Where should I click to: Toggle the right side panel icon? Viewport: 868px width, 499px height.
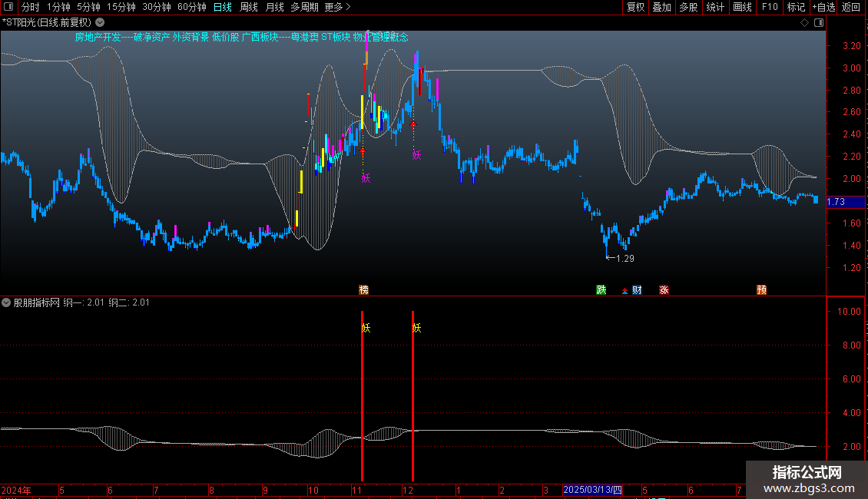(819, 23)
